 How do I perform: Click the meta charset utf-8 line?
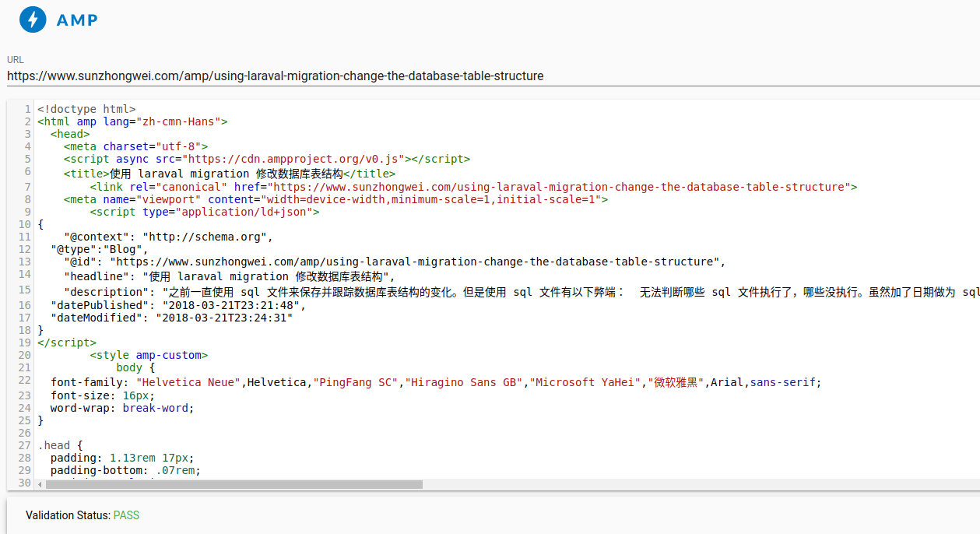(135, 146)
